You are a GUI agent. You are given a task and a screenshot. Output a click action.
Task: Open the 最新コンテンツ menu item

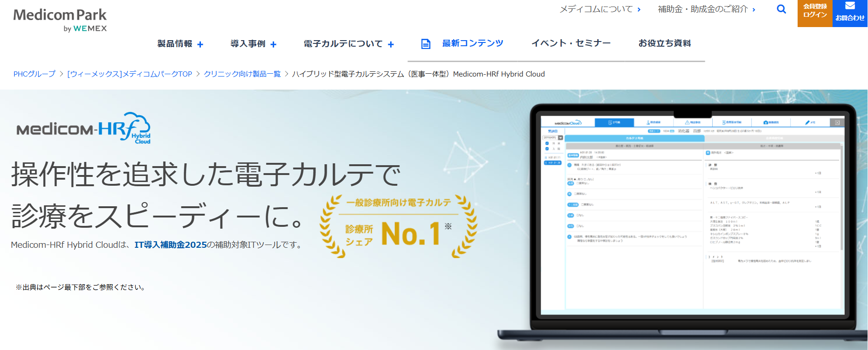pos(473,43)
